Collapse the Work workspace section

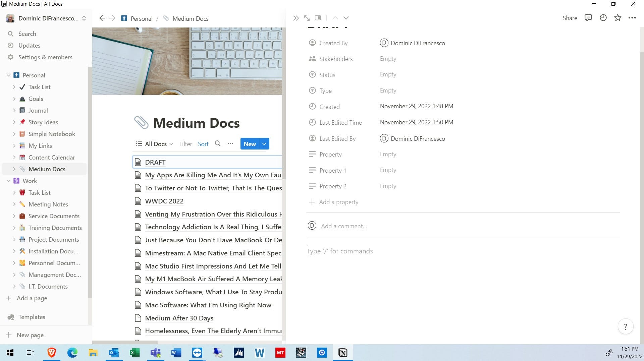tap(9, 181)
